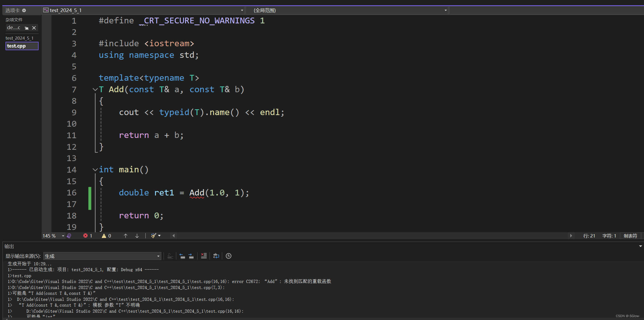Click the errors indicator showing 1 error
Screen dimensions: 644x320
88,236
